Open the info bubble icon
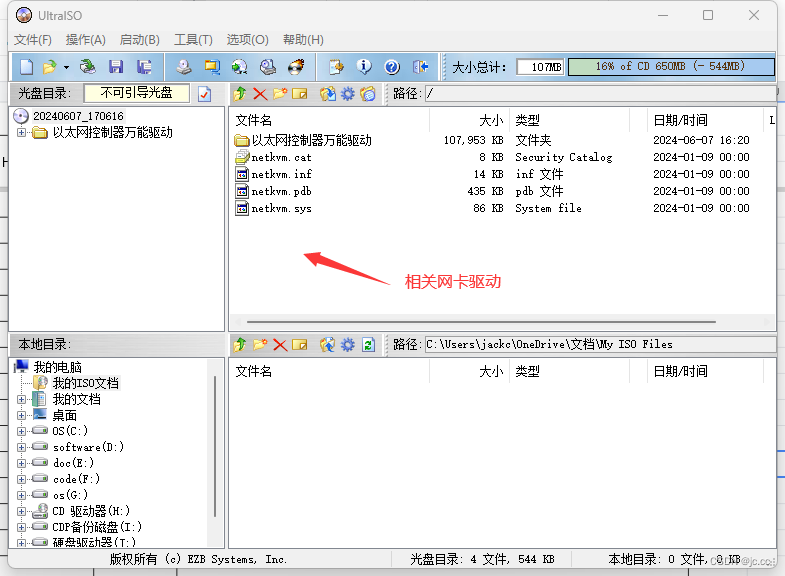The width and height of the screenshot is (785, 576). (364, 67)
